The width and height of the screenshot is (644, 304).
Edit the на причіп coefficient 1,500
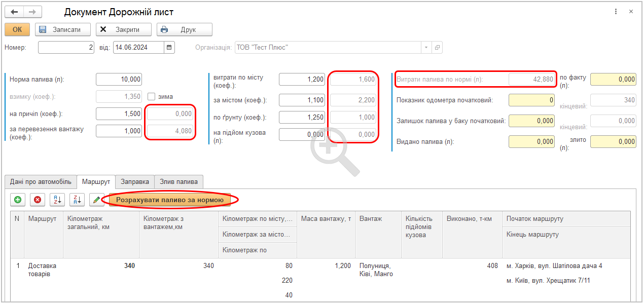(x=119, y=113)
